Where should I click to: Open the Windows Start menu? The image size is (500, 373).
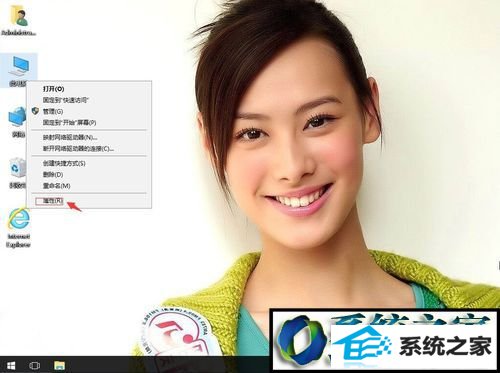[x=11, y=365]
